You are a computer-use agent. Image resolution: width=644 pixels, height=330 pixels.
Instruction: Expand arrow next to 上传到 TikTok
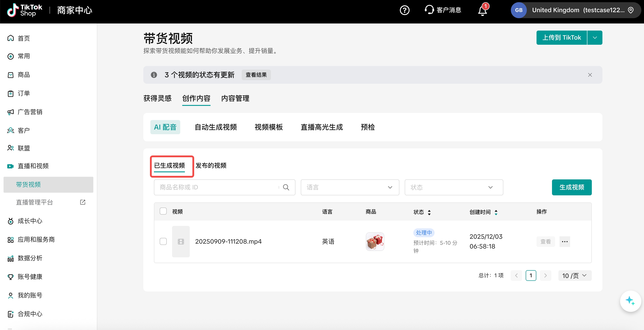(595, 38)
